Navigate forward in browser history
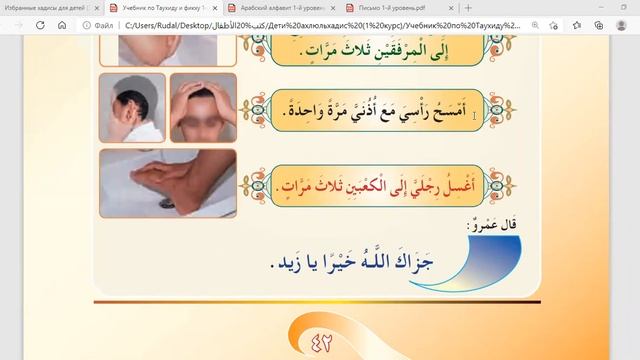Image resolution: width=640 pixels, height=360 pixels. click(19, 25)
